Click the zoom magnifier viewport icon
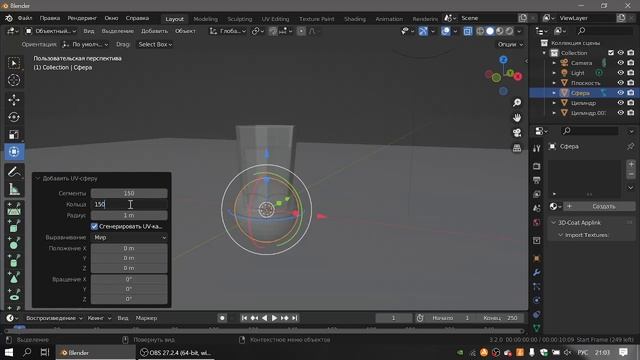Viewport: 640px width, 360px height. tap(517, 103)
